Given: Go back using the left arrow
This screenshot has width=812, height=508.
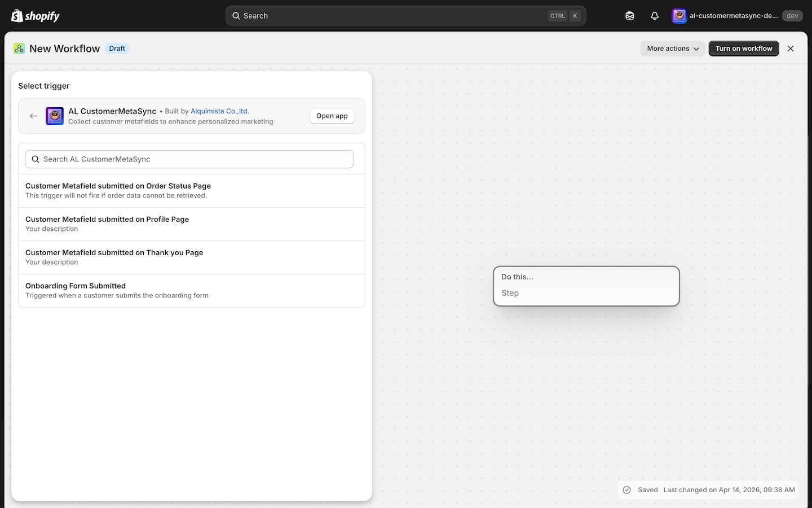Looking at the screenshot, I should pos(33,116).
